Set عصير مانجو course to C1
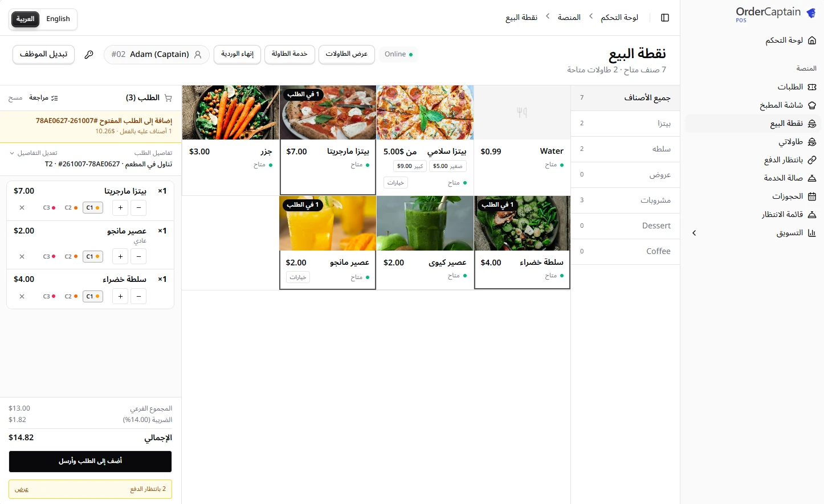 (x=93, y=257)
